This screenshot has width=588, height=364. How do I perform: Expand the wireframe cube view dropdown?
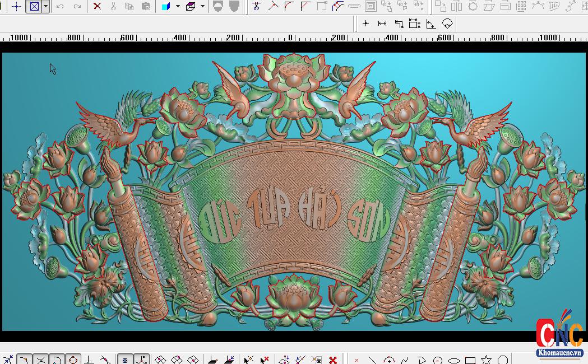[x=202, y=7]
